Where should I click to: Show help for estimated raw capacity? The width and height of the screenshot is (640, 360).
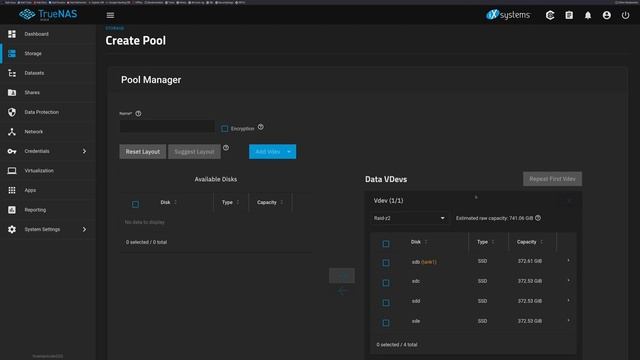pos(538,218)
